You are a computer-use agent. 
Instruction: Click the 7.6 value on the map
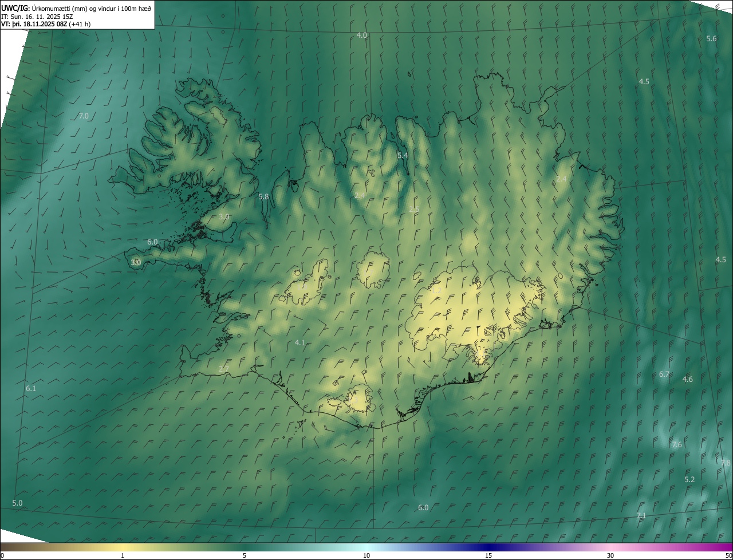click(677, 445)
